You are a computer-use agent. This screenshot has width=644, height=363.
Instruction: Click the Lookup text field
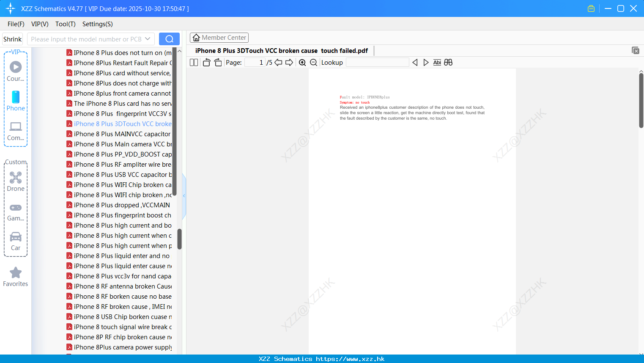tap(377, 63)
